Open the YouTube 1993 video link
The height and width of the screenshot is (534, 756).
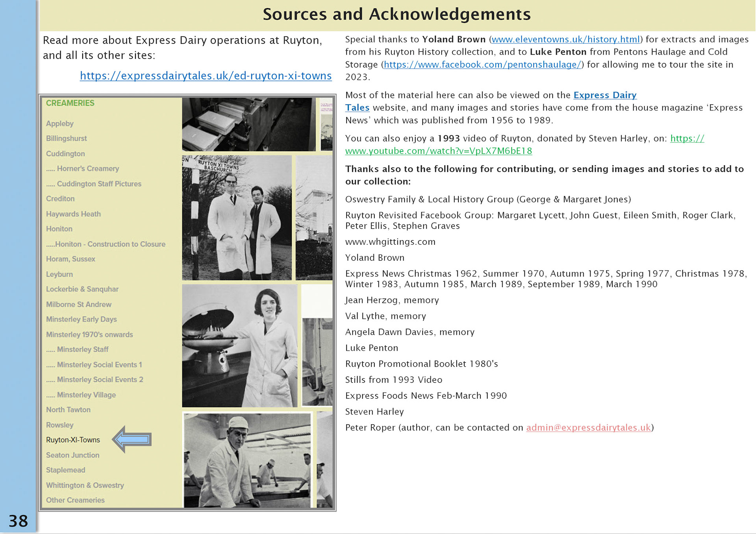(x=438, y=151)
